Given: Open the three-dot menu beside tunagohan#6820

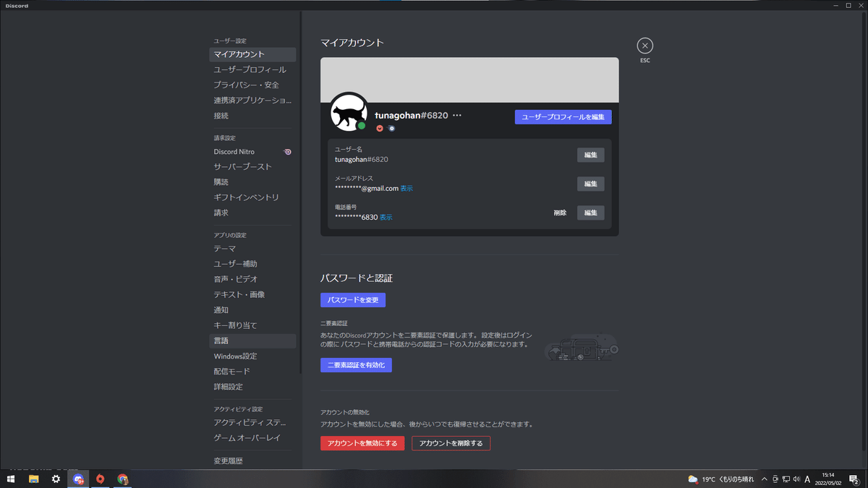Looking at the screenshot, I should pos(457,116).
